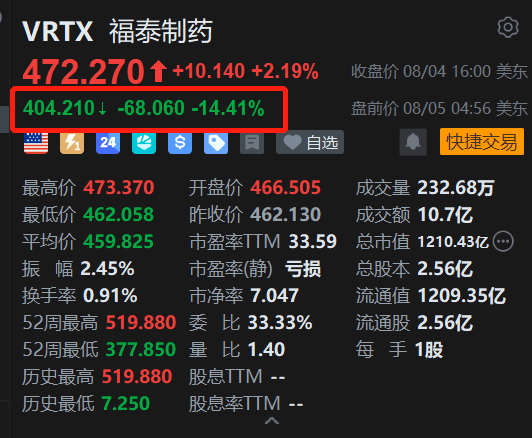Click the VRTX ticker symbol
Viewport: 532px width, 438px height.
58,32
